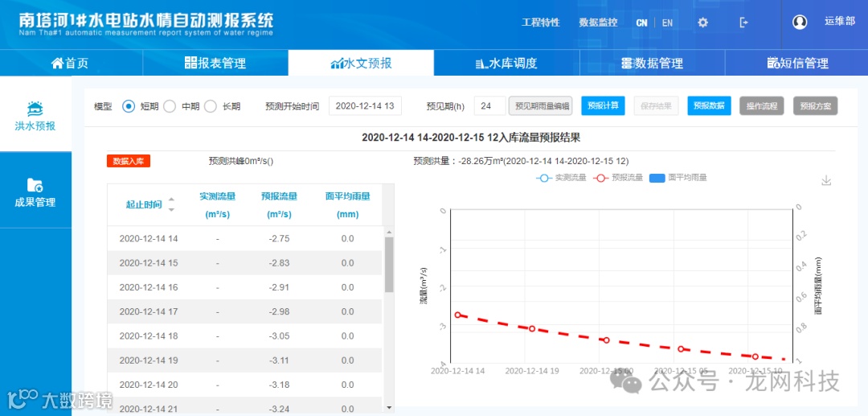Click forecast value -2.75 cell

279,239
